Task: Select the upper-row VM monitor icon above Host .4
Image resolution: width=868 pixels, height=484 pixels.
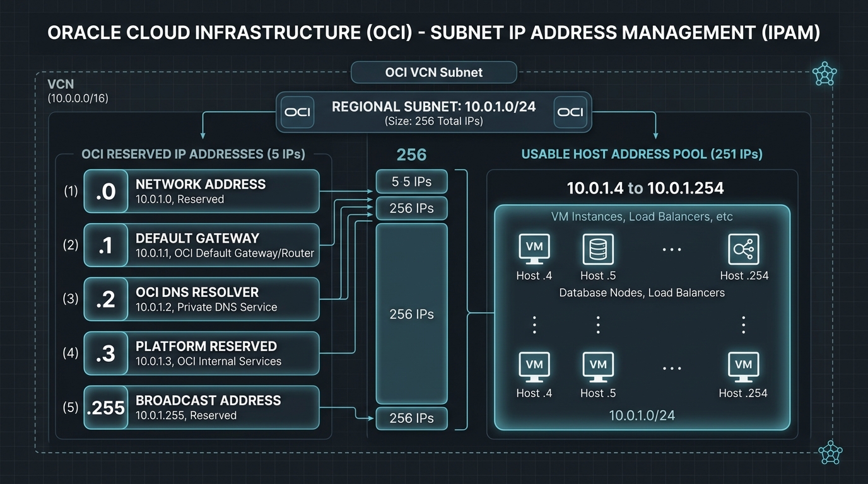Action: [534, 250]
